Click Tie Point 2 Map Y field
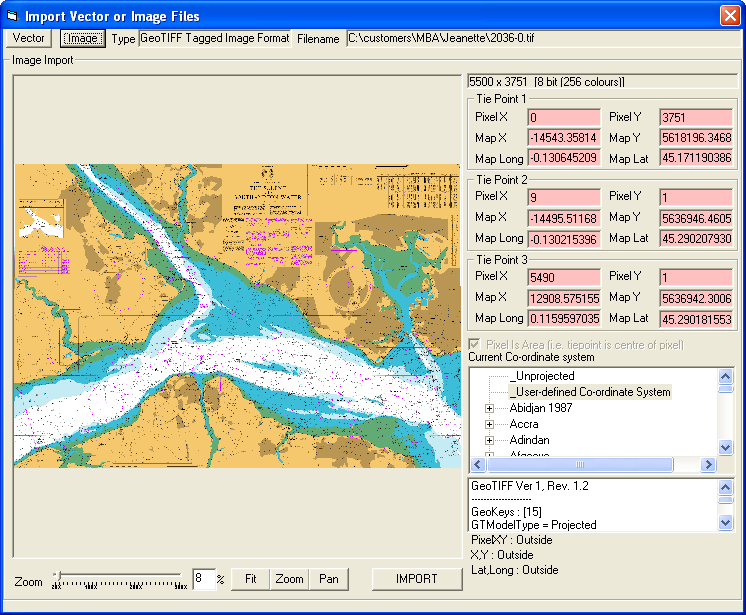Viewport: 746px width, 615px height. pos(695,218)
